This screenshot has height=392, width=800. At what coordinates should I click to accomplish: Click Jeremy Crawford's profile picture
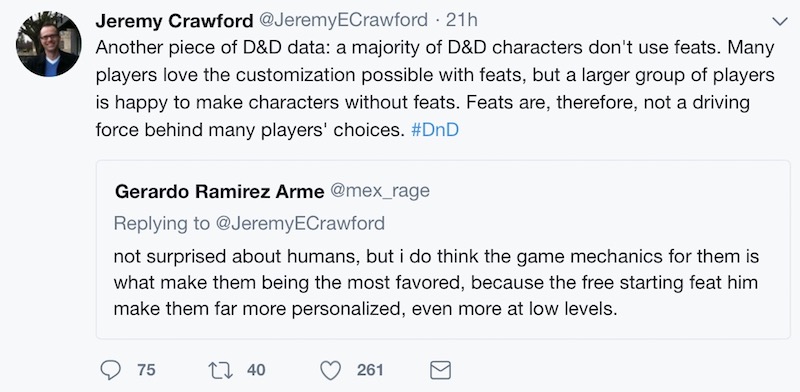point(48,43)
